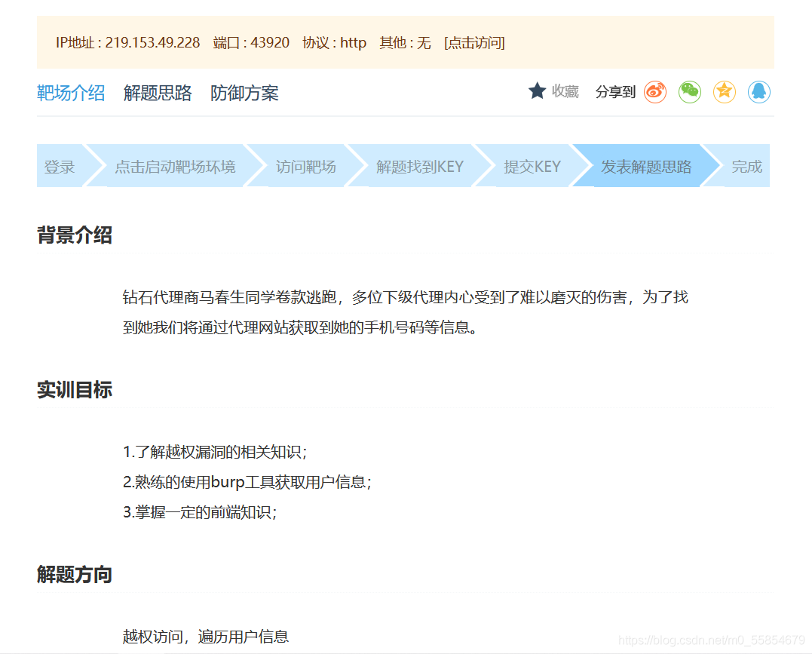Select the 解题找到KEY step

[420, 167]
